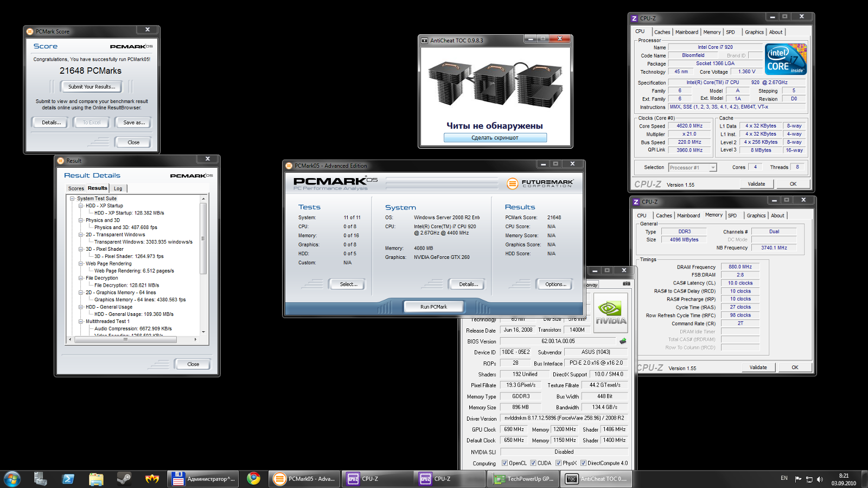
Task: Collapse the HDD - General Usage node
Action: point(81,307)
